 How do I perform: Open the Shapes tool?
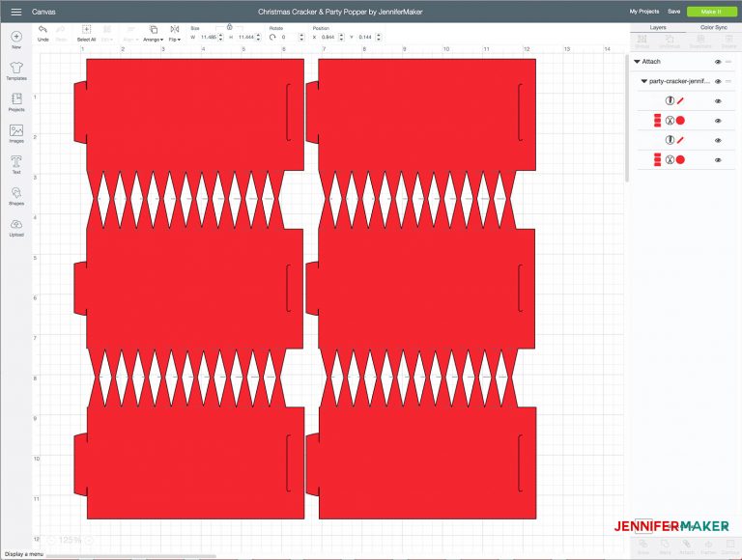16,196
